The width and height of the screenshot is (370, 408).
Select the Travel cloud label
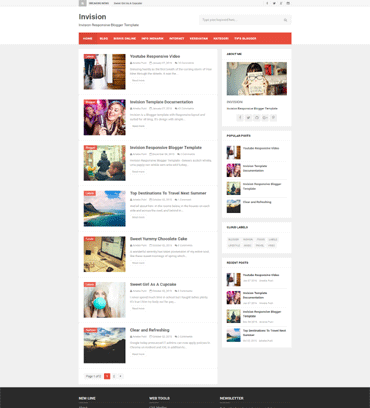point(260,246)
